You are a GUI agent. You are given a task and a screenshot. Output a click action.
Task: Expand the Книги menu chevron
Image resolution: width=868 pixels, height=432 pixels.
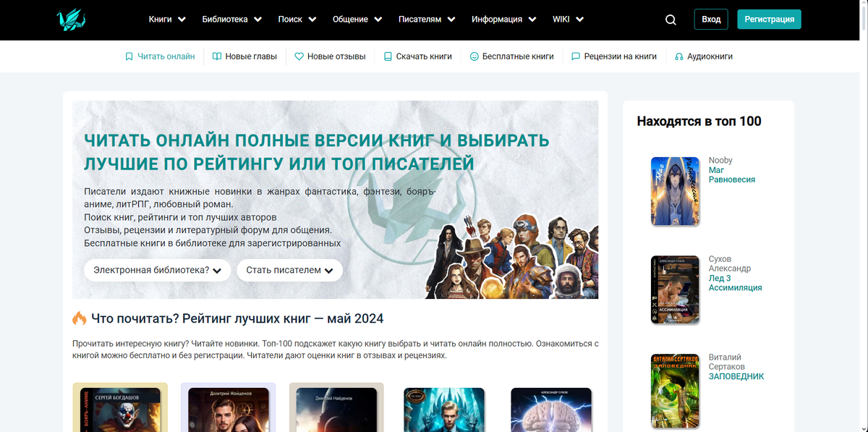pyautogui.click(x=182, y=20)
